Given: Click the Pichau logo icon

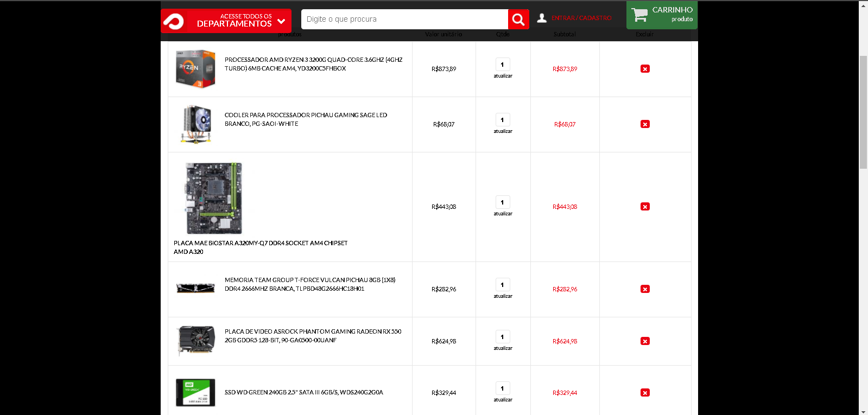Looking at the screenshot, I should click(x=174, y=21).
